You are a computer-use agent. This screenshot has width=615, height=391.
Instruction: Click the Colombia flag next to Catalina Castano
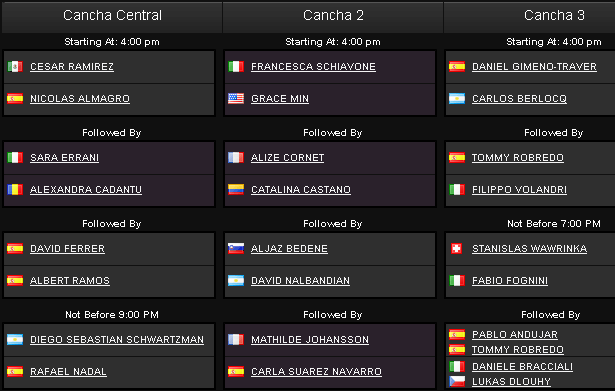pyautogui.click(x=236, y=189)
